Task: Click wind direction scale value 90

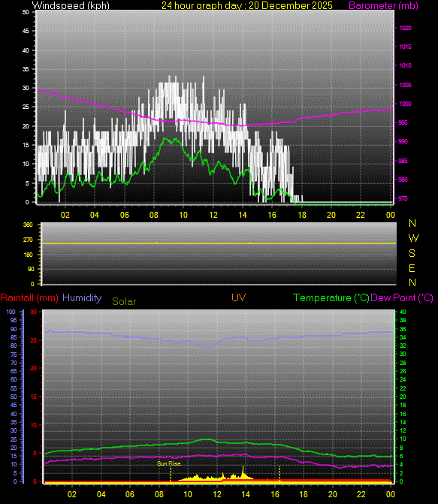Action: coord(31,270)
